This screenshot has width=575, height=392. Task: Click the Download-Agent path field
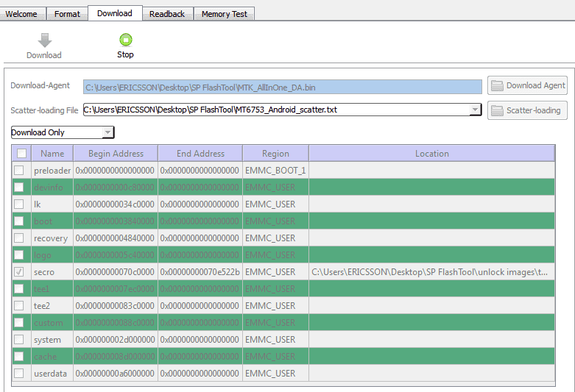coord(283,88)
